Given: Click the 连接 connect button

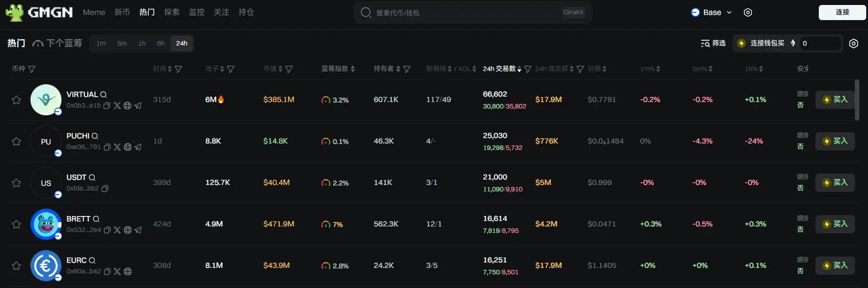Looking at the screenshot, I should [842, 12].
